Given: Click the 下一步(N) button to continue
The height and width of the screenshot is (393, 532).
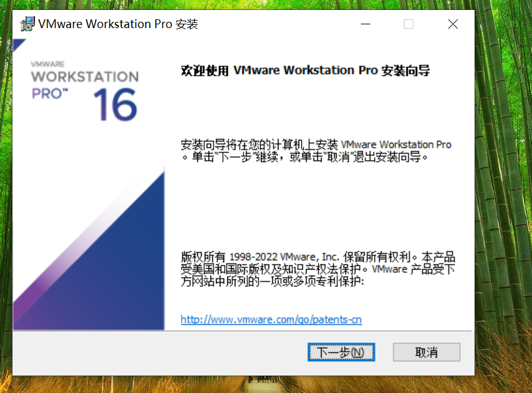Looking at the screenshot, I should 341,352.
